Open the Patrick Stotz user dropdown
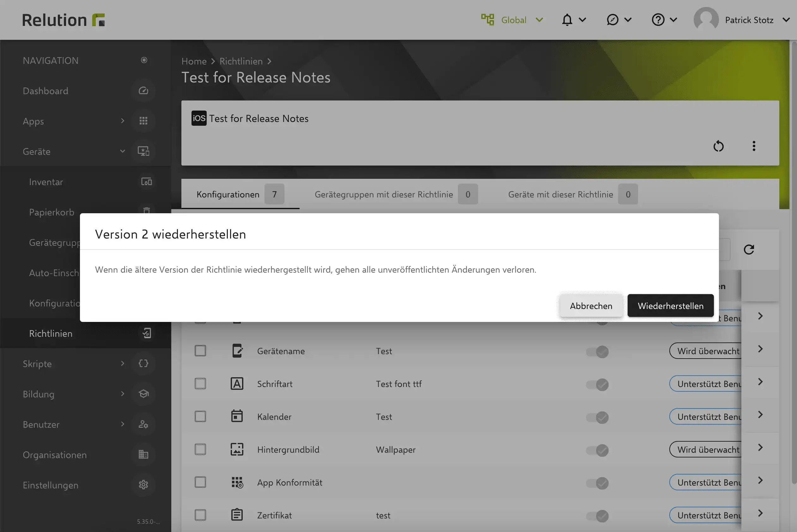The image size is (797, 532). (x=786, y=20)
